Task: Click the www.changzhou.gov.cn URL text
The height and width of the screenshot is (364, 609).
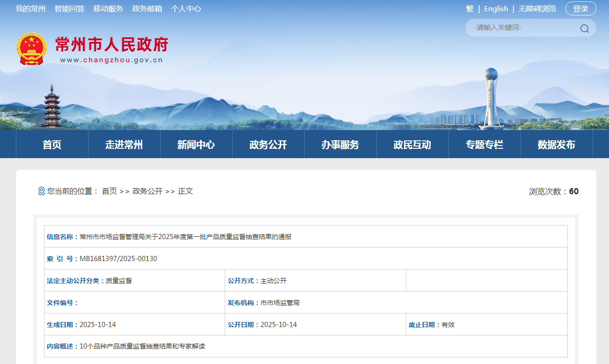Action: click(x=111, y=60)
